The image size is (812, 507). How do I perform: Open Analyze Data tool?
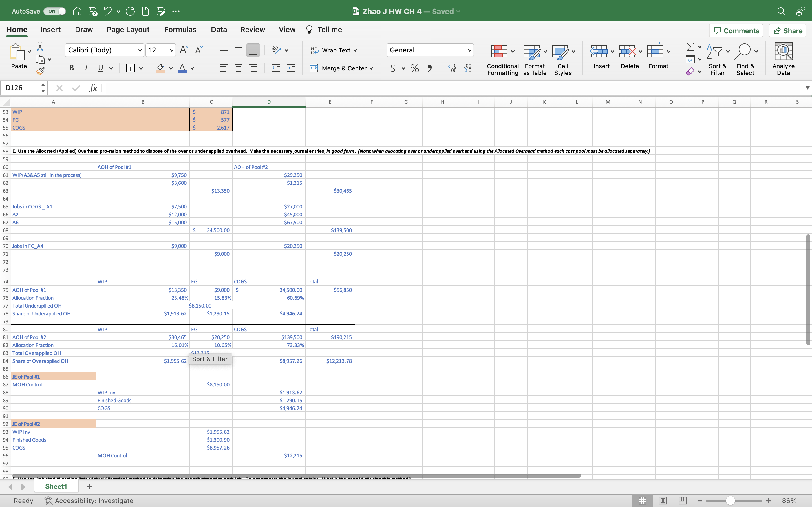[783, 52]
